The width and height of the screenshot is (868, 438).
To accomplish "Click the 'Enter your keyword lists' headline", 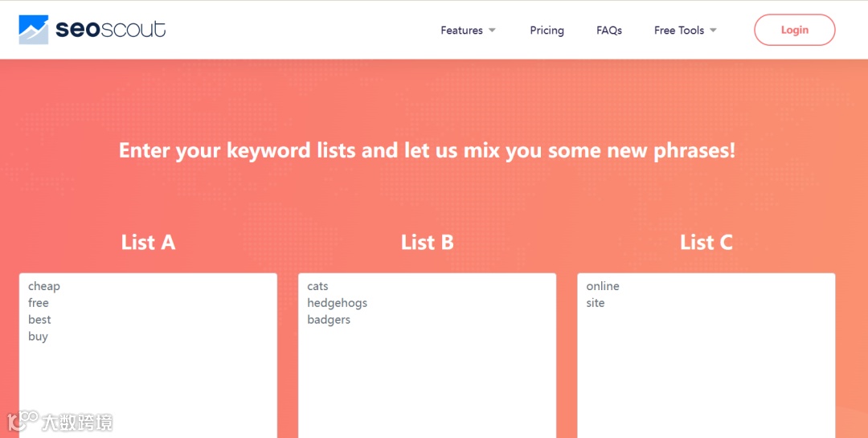I will point(427,150).
